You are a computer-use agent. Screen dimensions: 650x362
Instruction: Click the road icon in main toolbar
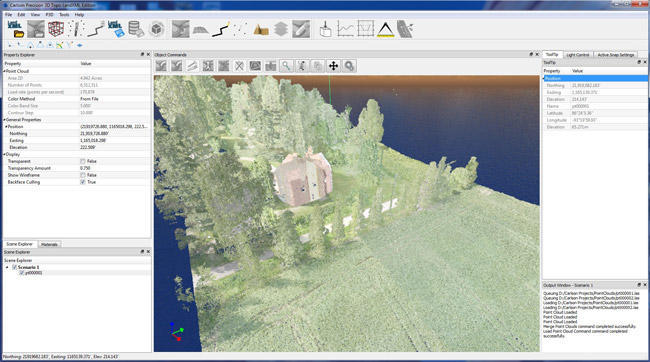tap(405, 29)
